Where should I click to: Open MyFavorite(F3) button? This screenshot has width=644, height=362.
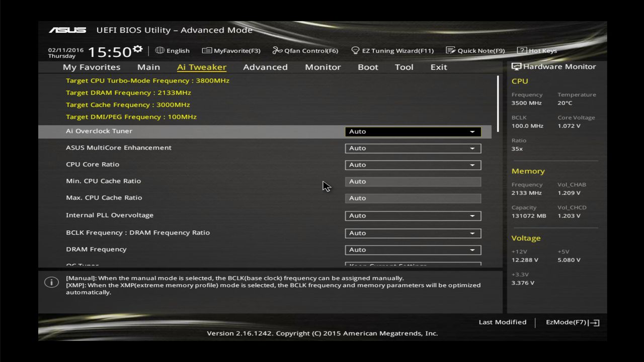click(231, 50)
